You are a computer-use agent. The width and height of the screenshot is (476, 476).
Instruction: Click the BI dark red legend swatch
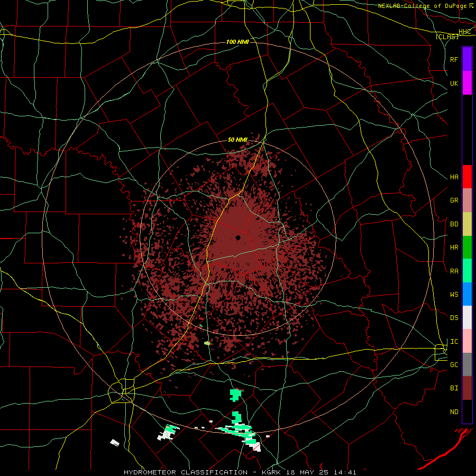(467, 388)
